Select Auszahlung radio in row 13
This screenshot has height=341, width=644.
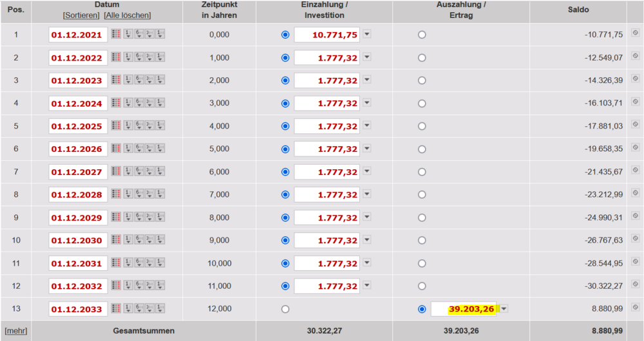coord(422,309)
